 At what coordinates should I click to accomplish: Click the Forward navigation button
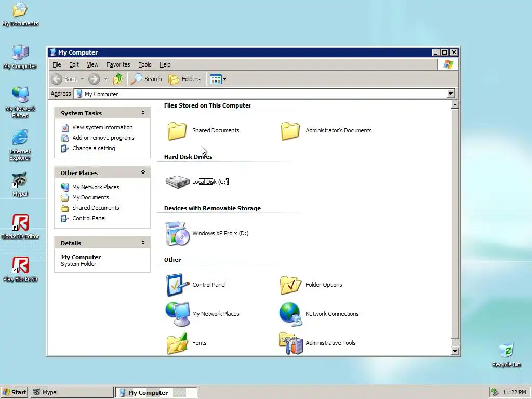(x=94, y=79)
